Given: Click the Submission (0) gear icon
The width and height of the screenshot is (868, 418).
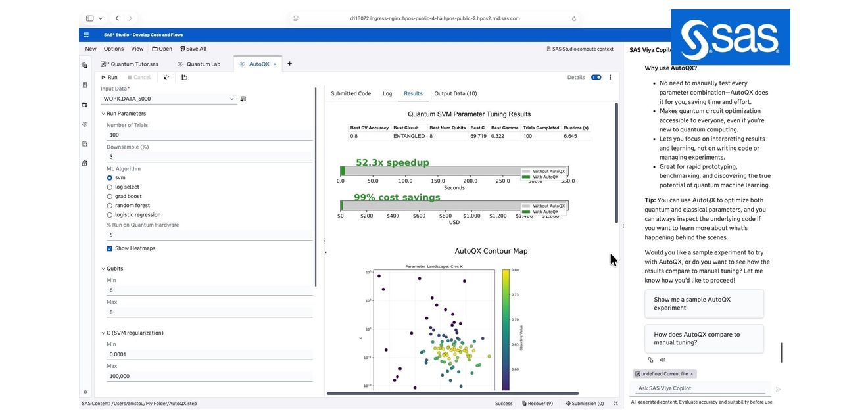Looking at the screenshot, I should point(569,404).
